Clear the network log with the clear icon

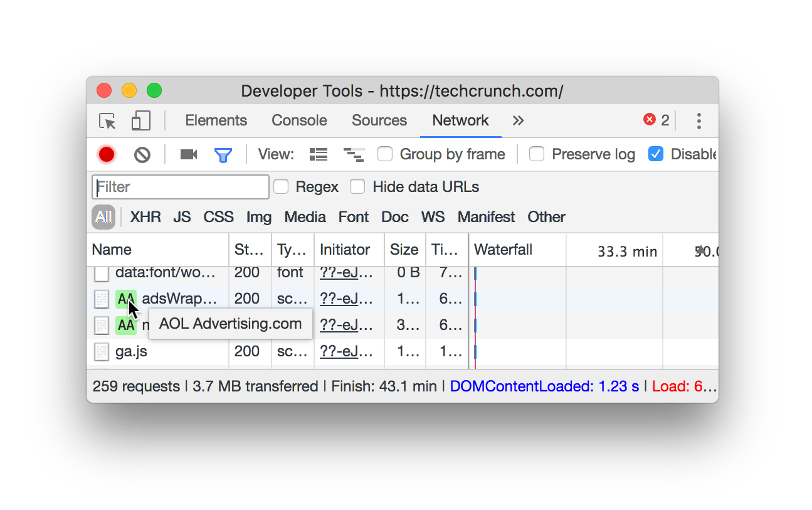coord(142,154)
